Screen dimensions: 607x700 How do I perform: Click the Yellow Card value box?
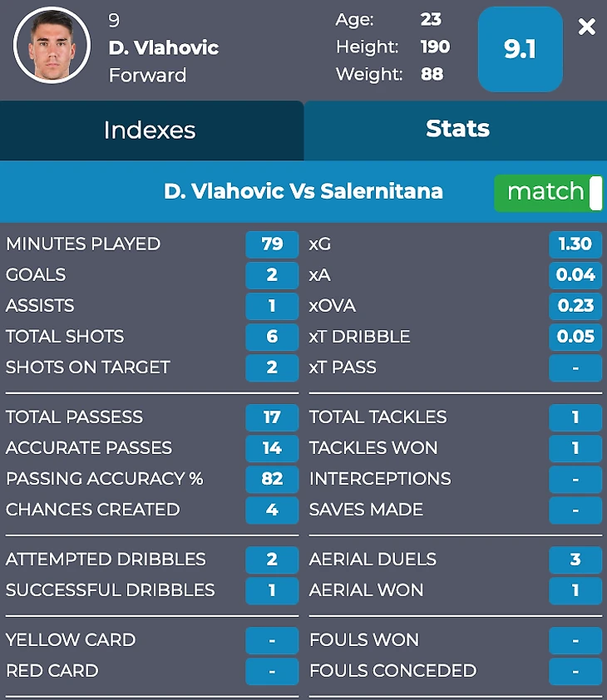[272, 640]
